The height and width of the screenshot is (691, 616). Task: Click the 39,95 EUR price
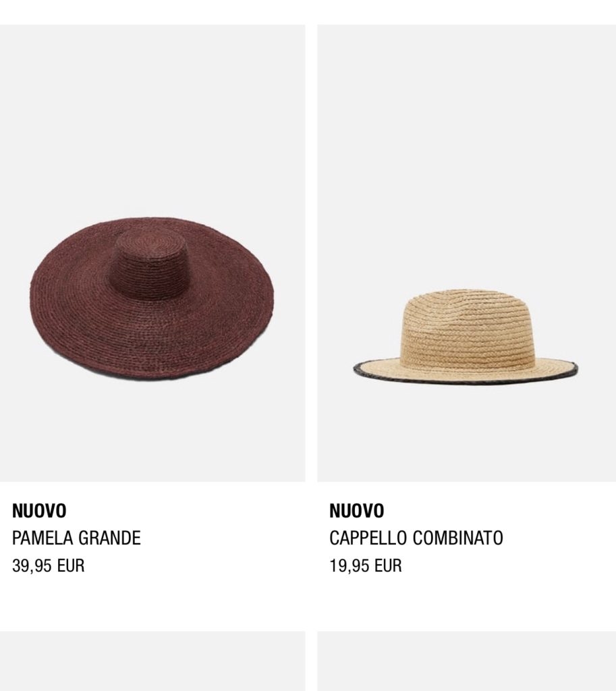(x=48, y=565)
